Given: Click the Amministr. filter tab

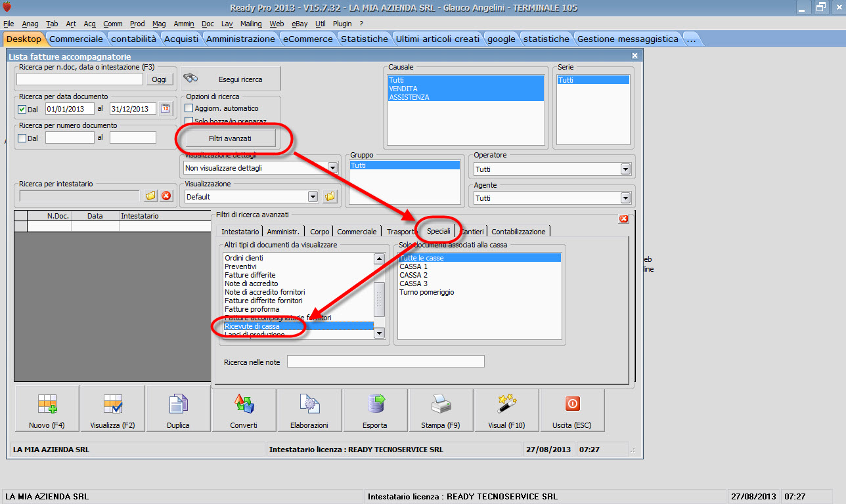Looking at the screenshot, I should coord(284,231).
